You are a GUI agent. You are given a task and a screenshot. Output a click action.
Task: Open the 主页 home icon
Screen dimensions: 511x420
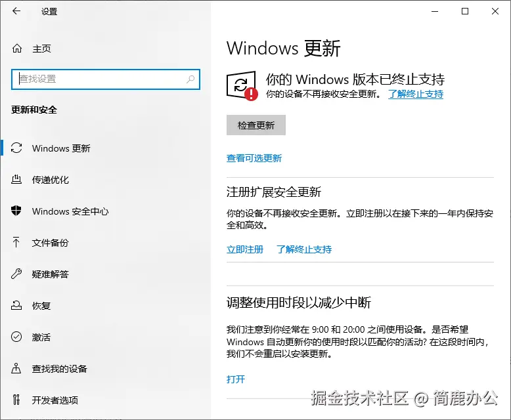click(17, 49)
